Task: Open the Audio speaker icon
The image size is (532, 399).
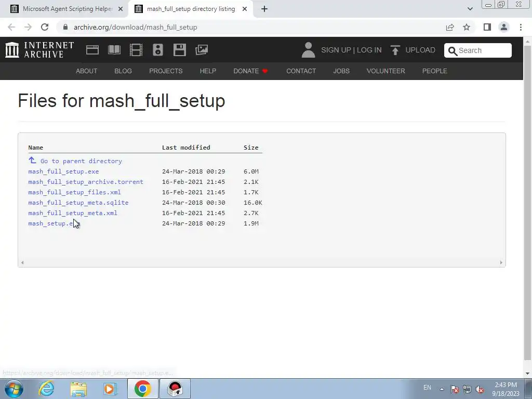Action: 158,50
